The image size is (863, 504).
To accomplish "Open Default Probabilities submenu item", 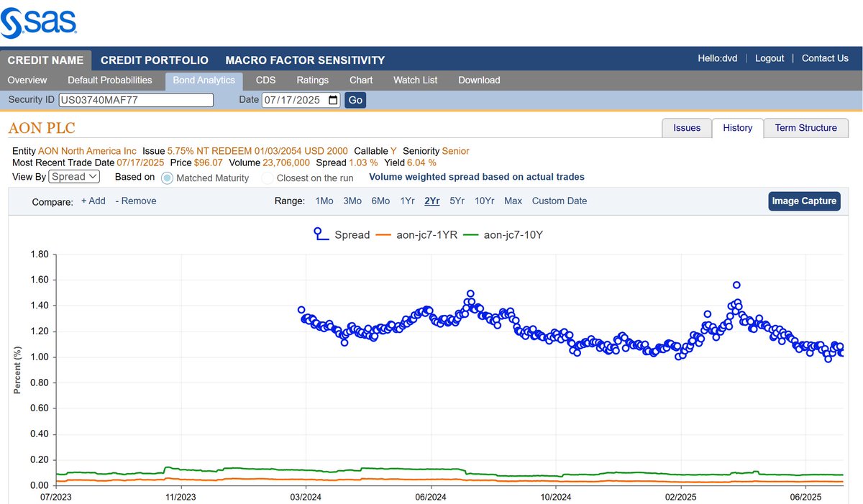I will click(110, 80).
